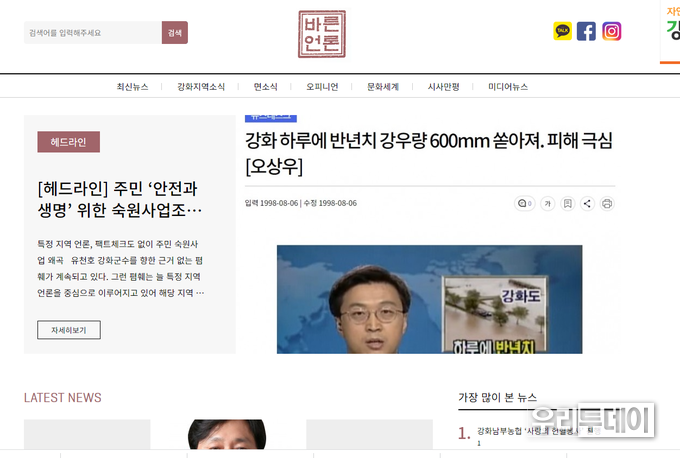Viewport: 680px width, 458px height.
Task: Open the article comments icon
Action: tap(524, 203)
